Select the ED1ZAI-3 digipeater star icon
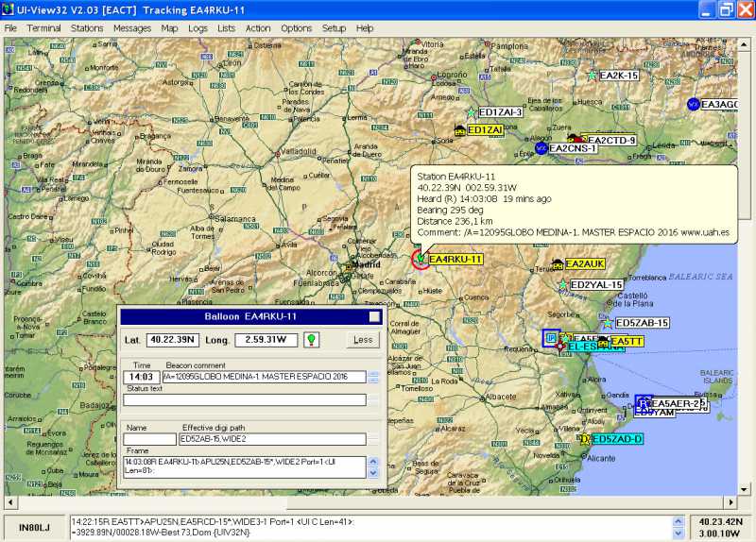This screenshot has height=542, width=756. pos(471,112)
